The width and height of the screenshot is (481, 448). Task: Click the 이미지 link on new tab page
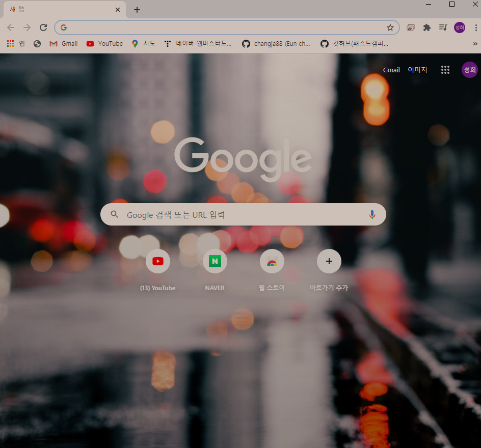pyautogui.click(x=417, y=70)
